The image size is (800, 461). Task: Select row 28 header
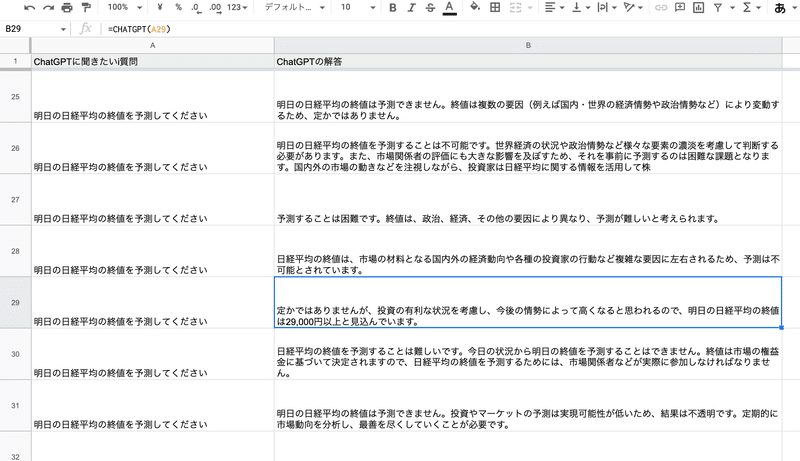pos(15,251)
